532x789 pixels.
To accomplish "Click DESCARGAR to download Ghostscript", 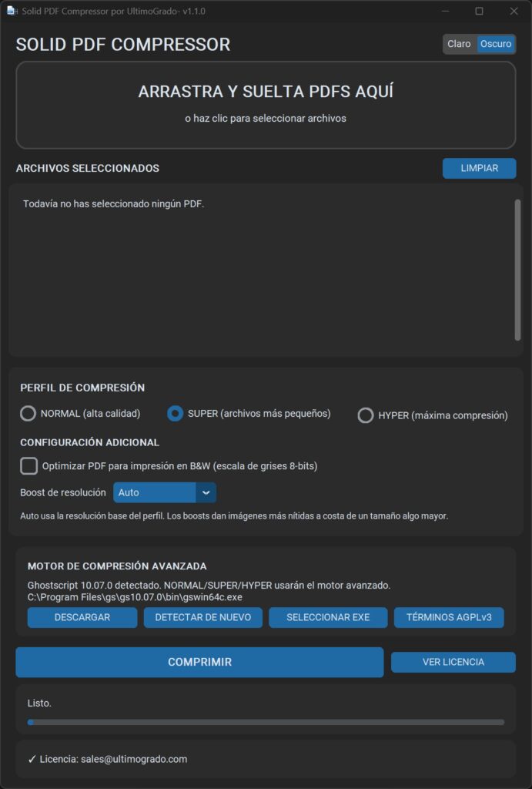I will 82,617.
